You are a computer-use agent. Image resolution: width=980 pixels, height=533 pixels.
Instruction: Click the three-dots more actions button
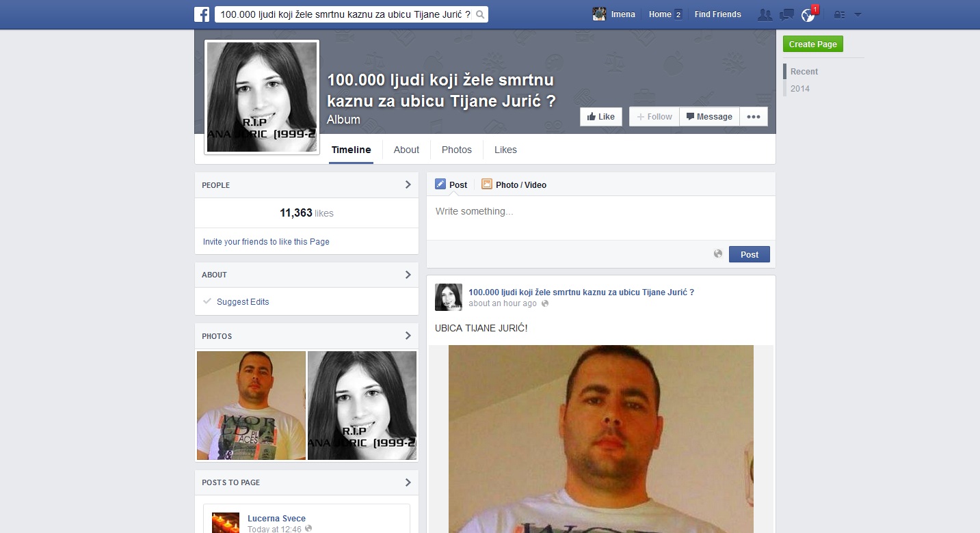click(754, 117)
